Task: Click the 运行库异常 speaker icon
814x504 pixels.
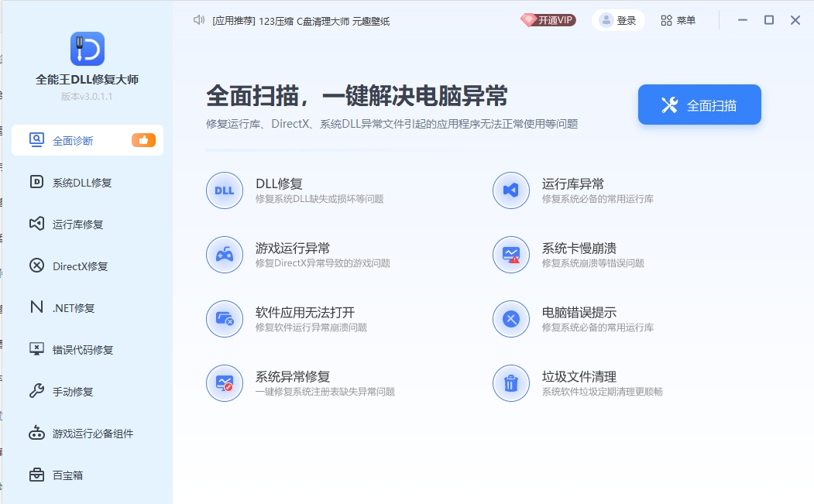Action: coord(511,190)
